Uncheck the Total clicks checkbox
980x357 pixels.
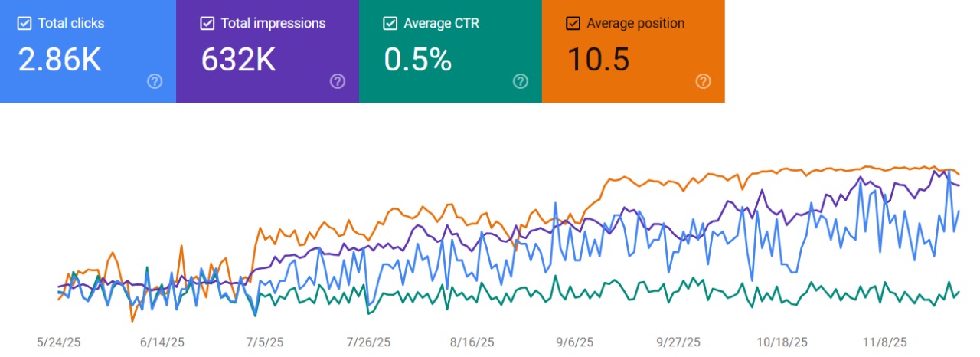point(24,23)
